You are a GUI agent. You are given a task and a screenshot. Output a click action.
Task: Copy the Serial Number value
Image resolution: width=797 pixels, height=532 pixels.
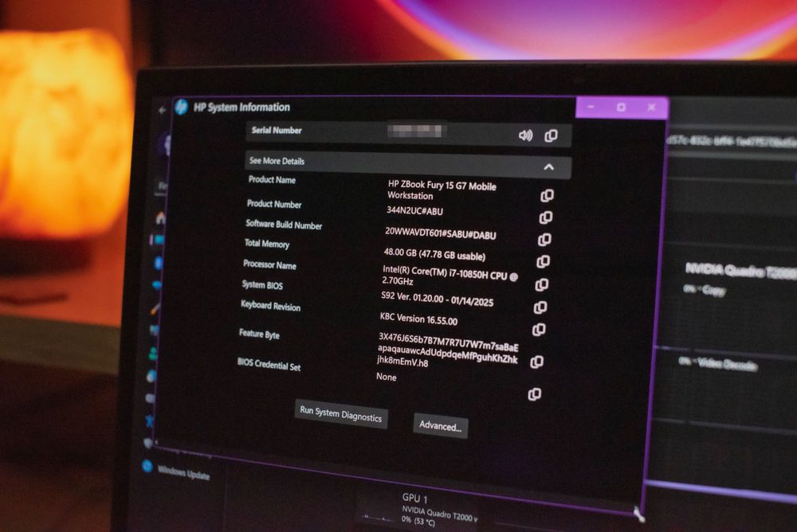point(551,135)
